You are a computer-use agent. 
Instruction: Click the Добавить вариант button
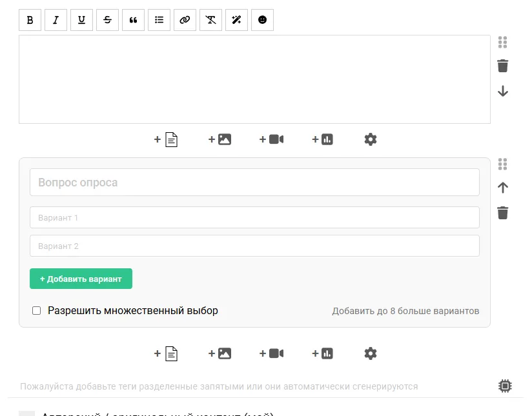(x=81, y=279)
